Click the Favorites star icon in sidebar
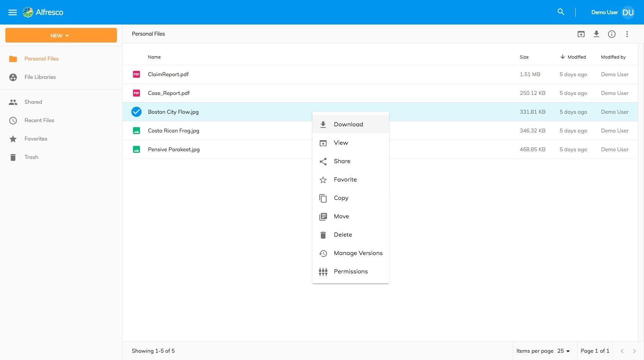Image resolution: width=644 pixels, height=360 pixels. click(13, 139)
